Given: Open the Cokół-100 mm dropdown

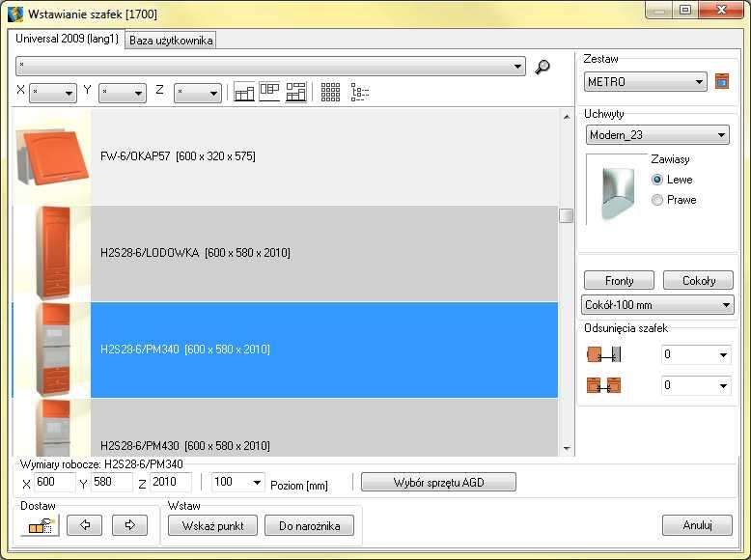Looking at the screenshot, I should pyautogui.click(x=657, y=305).
